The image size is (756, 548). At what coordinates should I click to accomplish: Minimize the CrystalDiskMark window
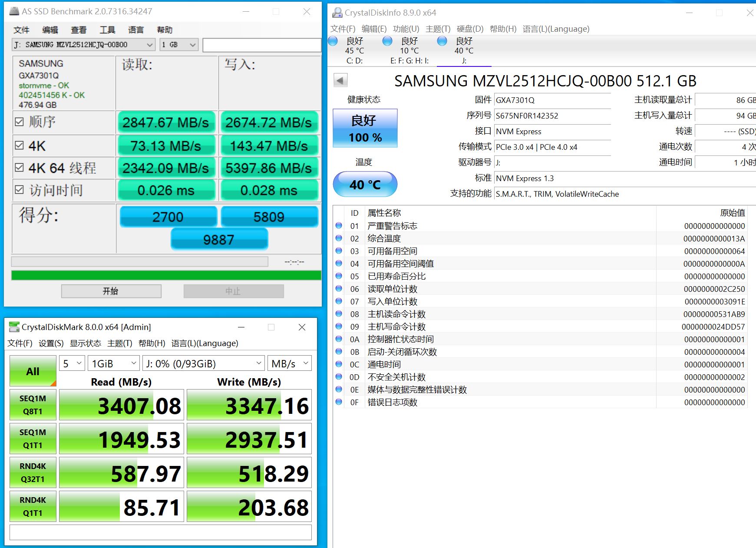pos(241,327)
